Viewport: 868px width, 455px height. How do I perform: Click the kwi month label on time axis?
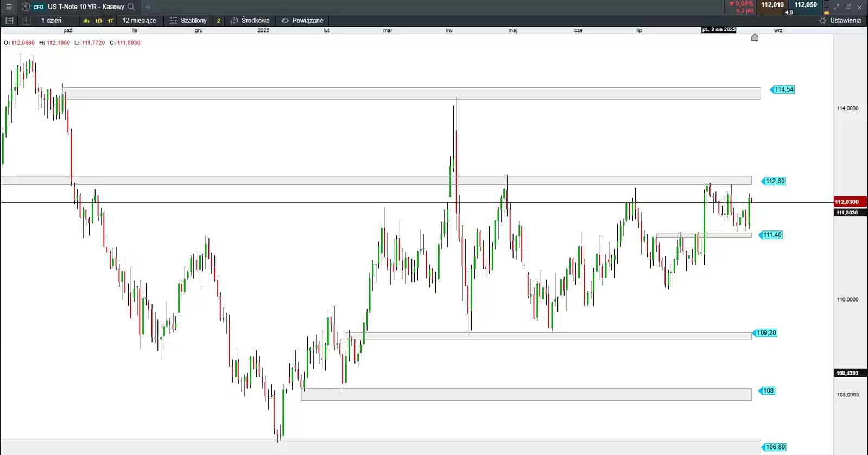pos(449,30)
